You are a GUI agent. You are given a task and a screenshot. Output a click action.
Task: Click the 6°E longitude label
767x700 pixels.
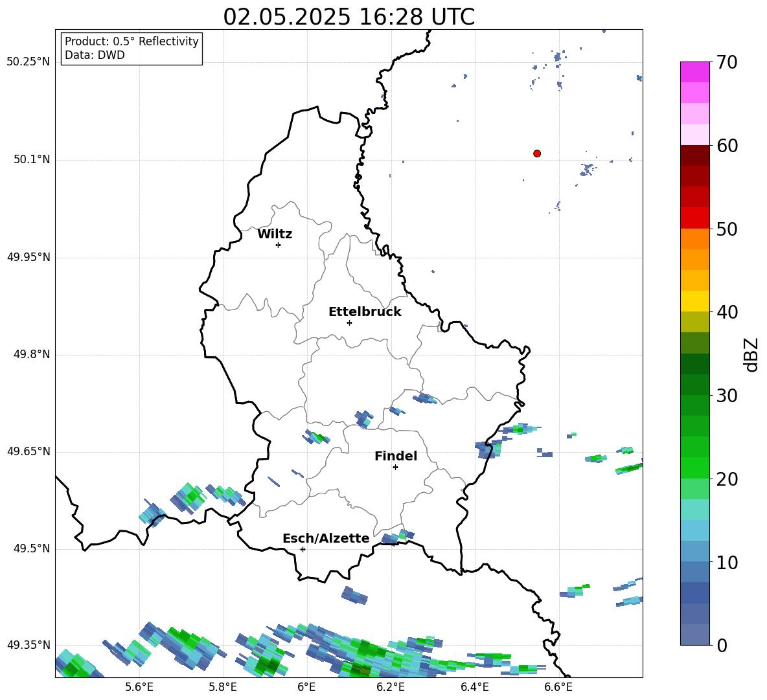[306, 688]
